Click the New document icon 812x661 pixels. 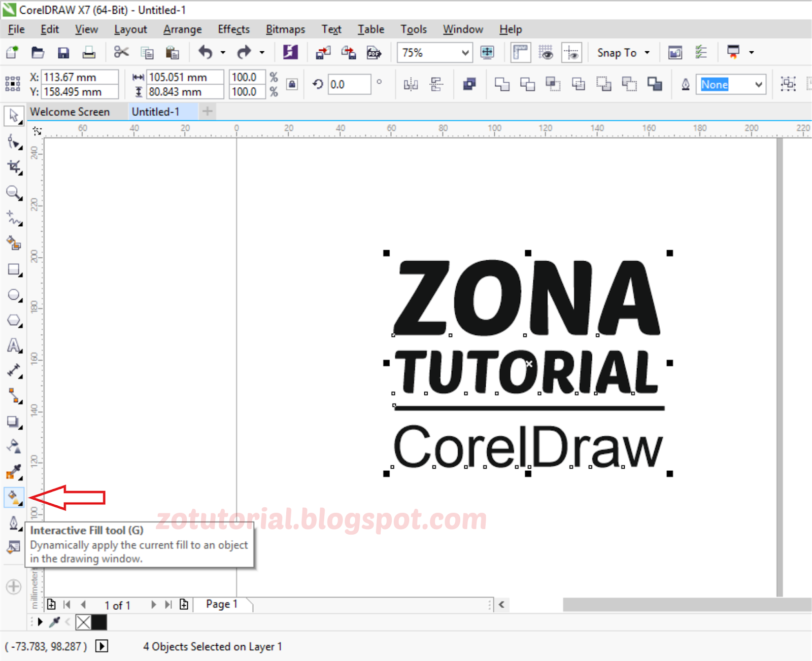point(12,52)
